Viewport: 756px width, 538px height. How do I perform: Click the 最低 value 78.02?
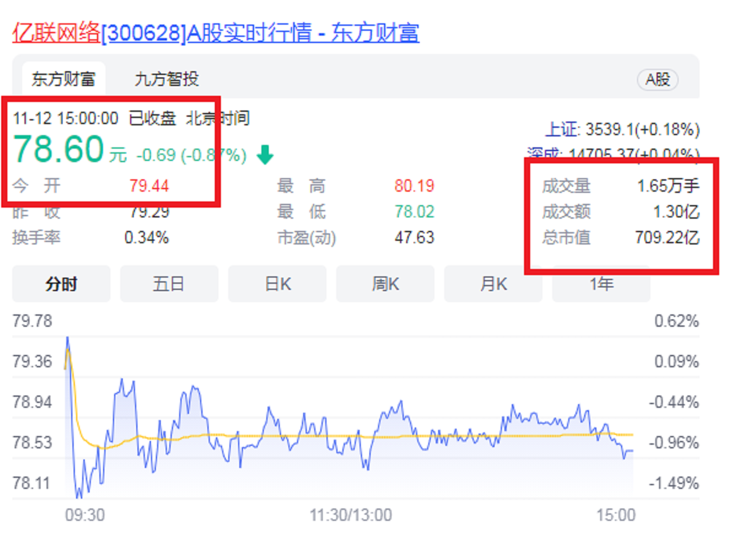point(414,212)
